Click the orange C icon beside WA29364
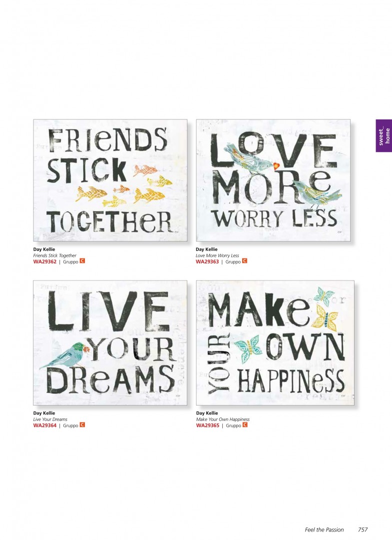392x540 pixels. [x=82, y=425]
